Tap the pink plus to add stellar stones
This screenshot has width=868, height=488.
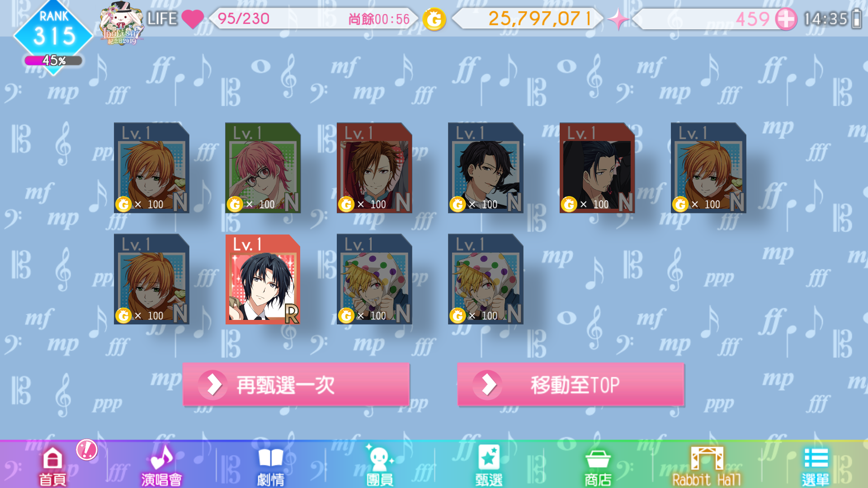tap(786, 19)
